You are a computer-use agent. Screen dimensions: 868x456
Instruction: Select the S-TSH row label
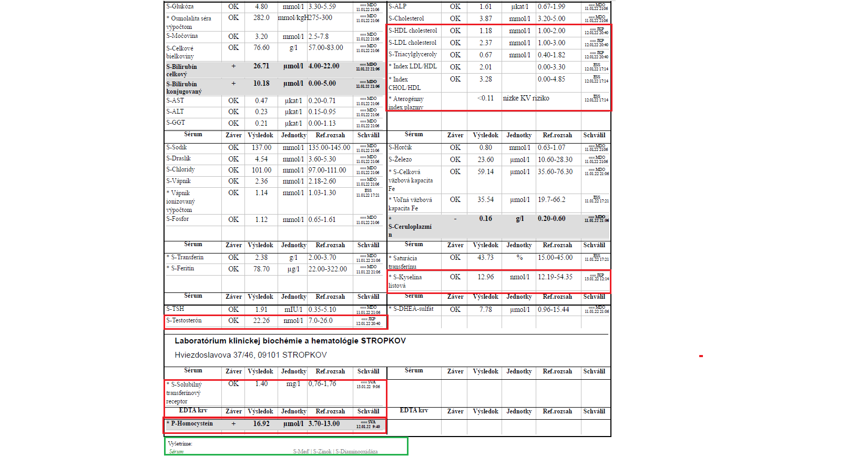point(175,309)
